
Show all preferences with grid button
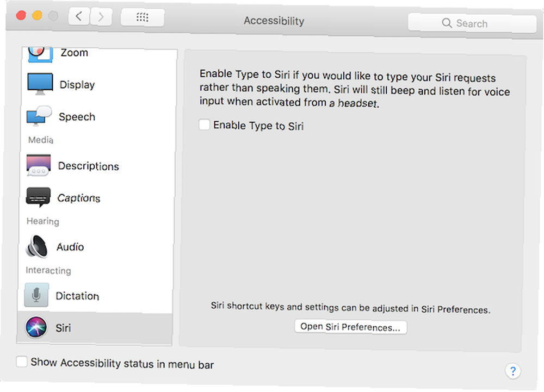142,17
